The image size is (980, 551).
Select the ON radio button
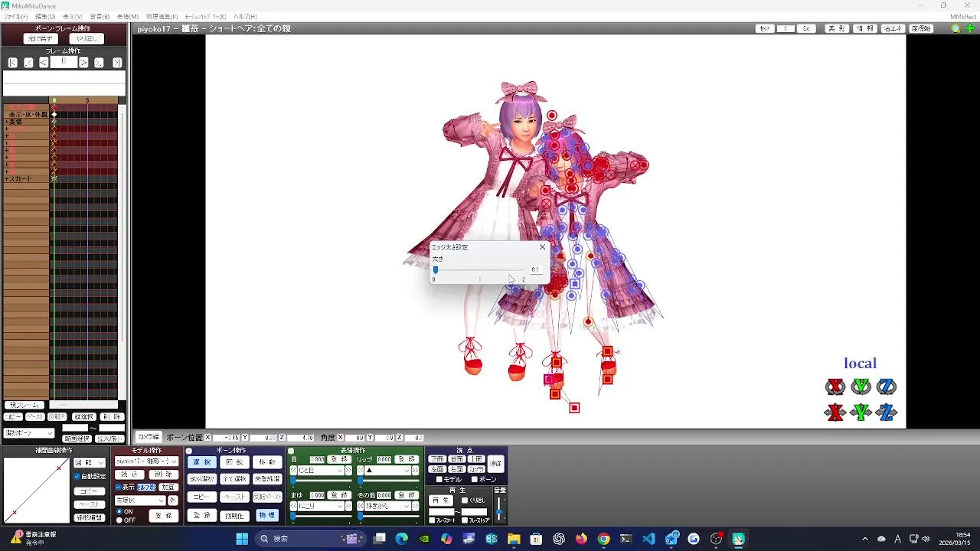(119, 511)
